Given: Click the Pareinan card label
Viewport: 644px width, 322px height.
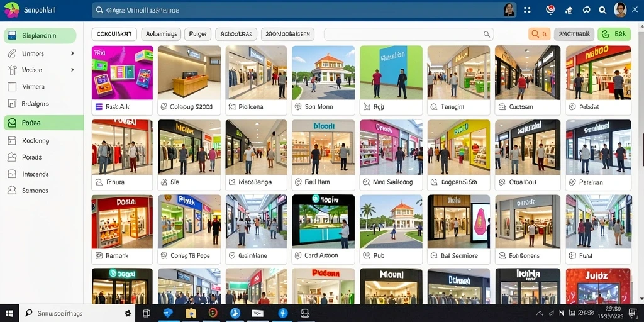Looking at the screenshot, I should 591,182.
